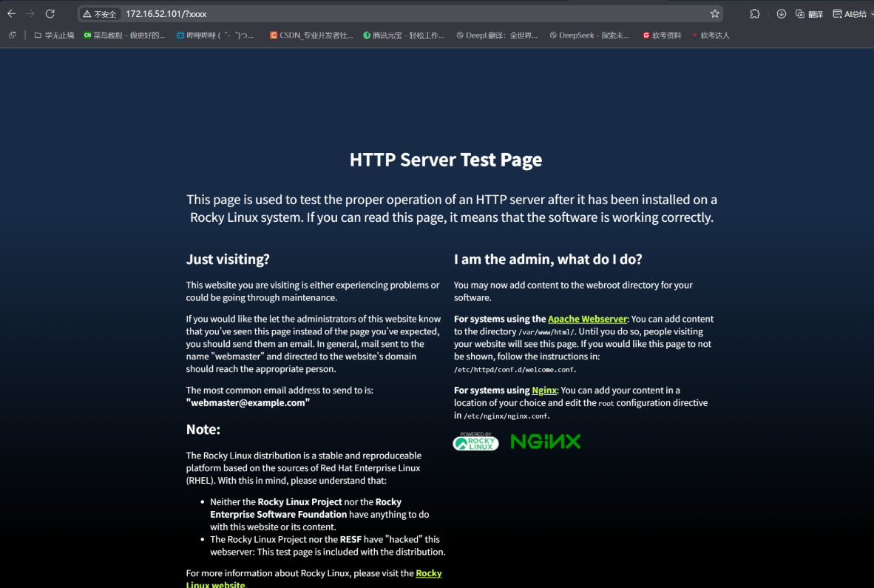The width and height of the screenshot is (874, 588).
Task: Click the /etc/nginx/nginx.conf path text
Action: tap(506, 416)
